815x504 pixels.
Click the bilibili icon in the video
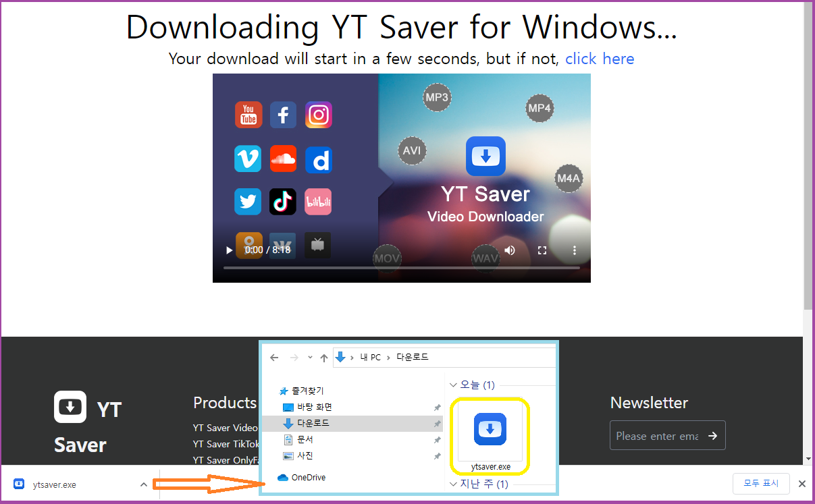[x=318, y=202]
